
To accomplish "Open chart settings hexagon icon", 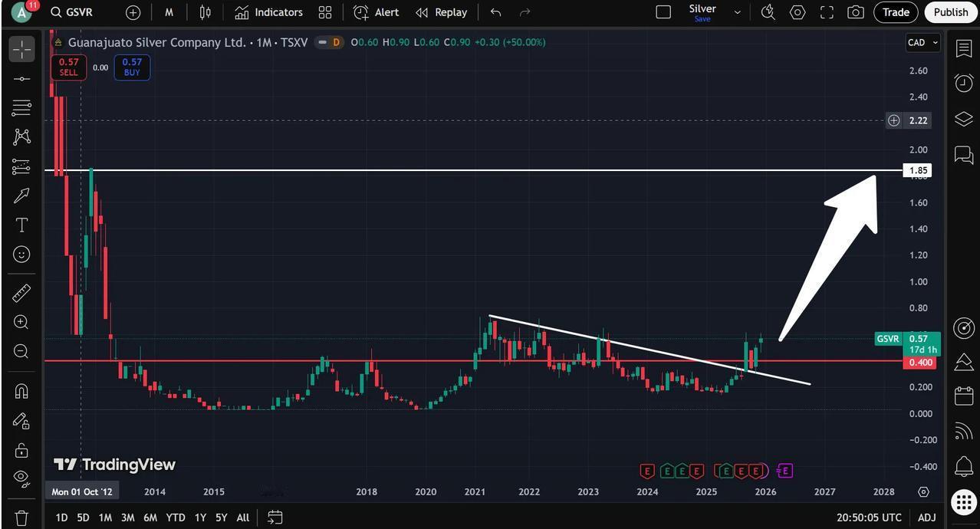I will coord(797,12).
